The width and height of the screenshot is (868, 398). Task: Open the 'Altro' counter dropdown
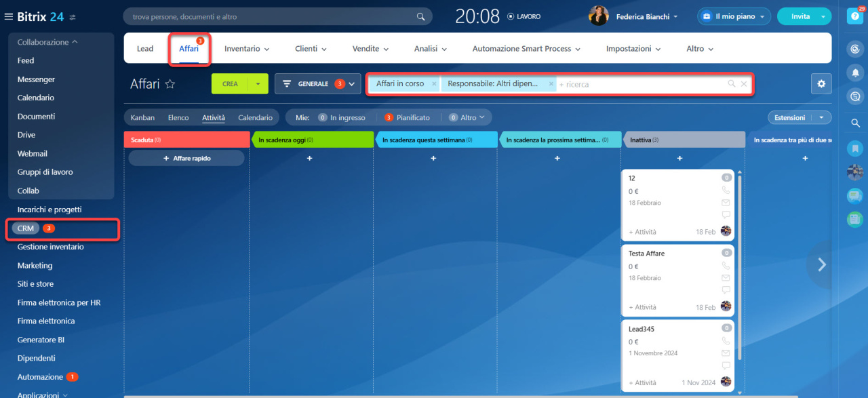click(468, 117)
